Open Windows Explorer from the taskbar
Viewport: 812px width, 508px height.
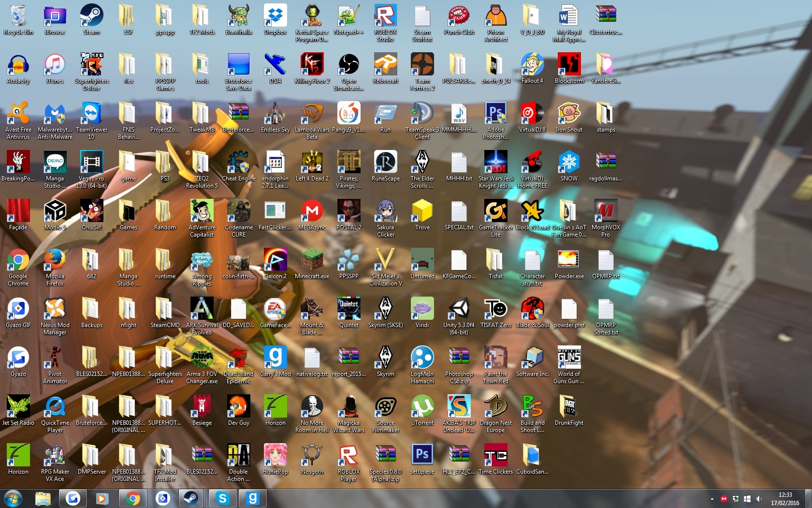tap(43, 498)
